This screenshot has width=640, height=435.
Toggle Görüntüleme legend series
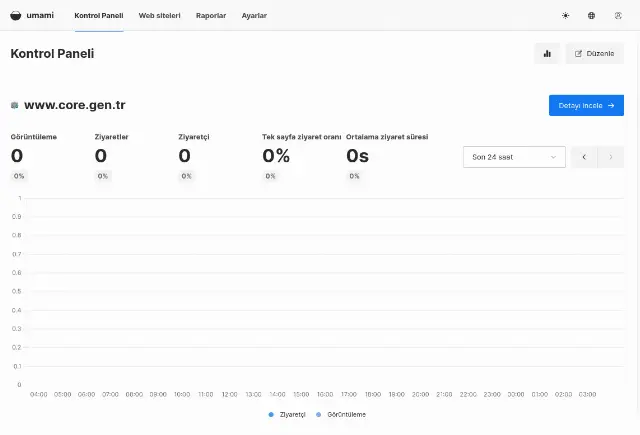(341, 415)
